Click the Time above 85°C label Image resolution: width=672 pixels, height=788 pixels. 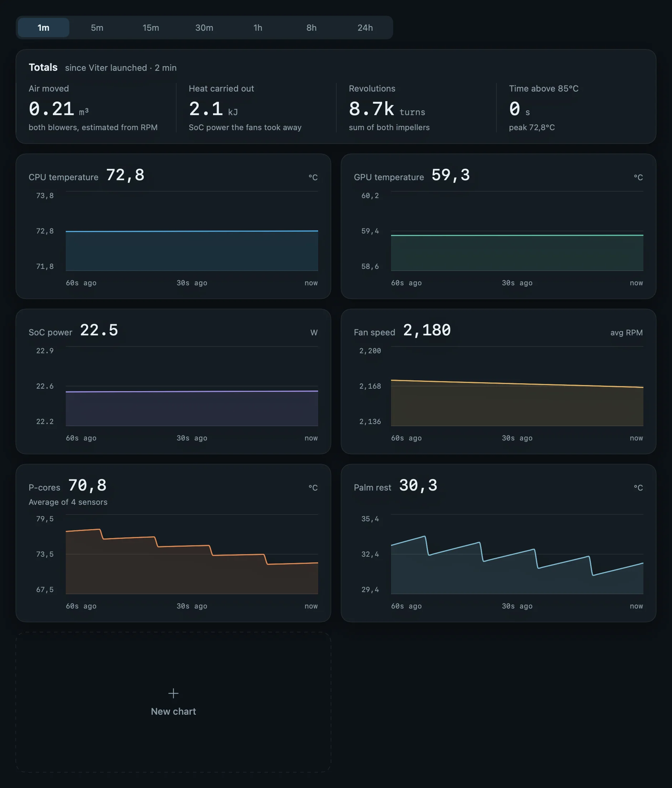[x=543, y=89]
